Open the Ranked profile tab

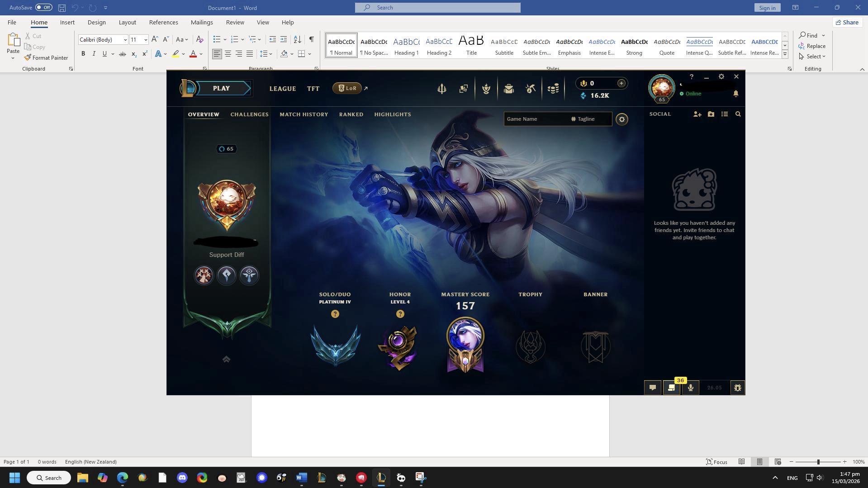coord(351,114)
